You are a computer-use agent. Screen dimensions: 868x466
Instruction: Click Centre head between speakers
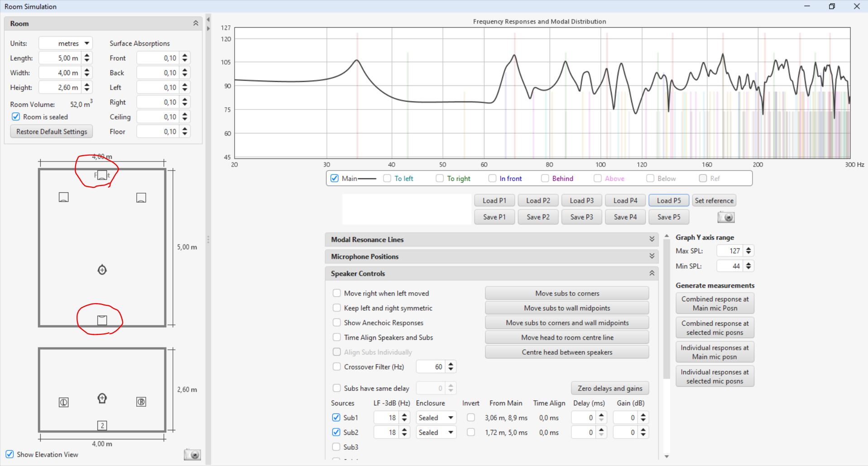pos(567,352)
